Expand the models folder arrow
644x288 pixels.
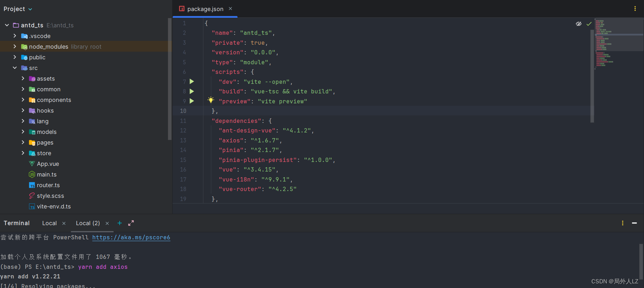tap(23, 132)
